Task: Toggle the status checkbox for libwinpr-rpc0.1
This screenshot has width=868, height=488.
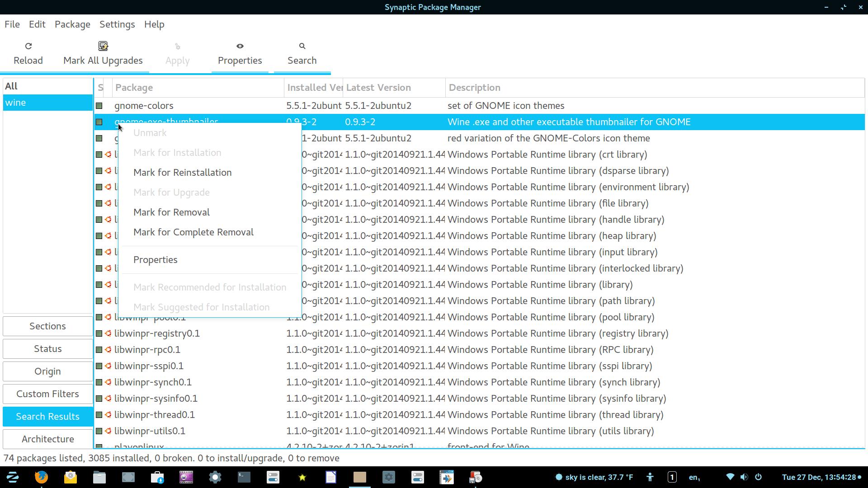Action: (99, 350)
